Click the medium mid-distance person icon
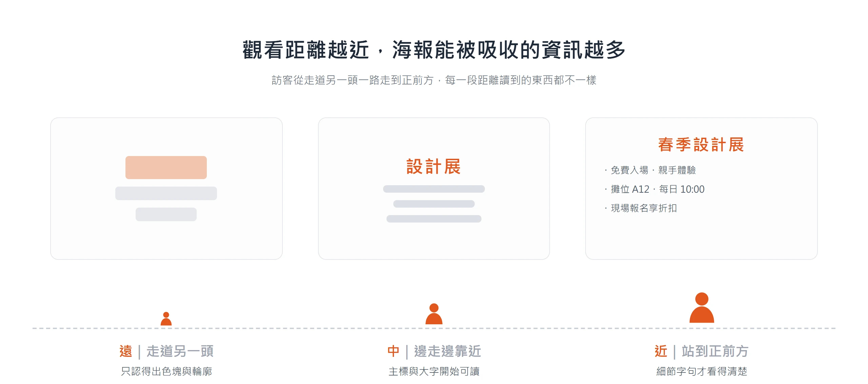868x384 pixels. [x=434, y=314]
